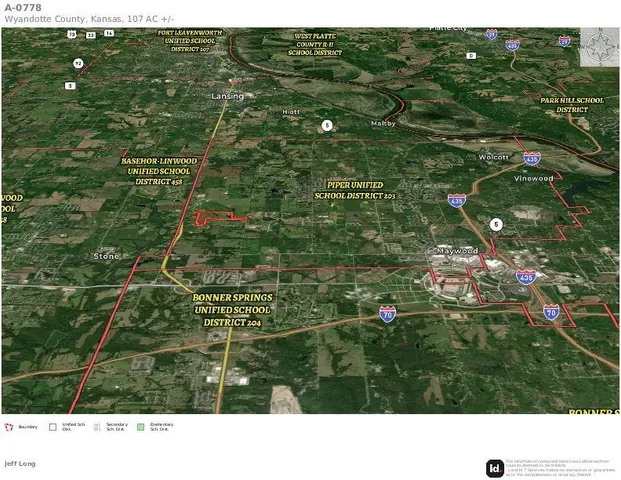Click the Route 5 marker near Maltby

click(x=326, y=125)
